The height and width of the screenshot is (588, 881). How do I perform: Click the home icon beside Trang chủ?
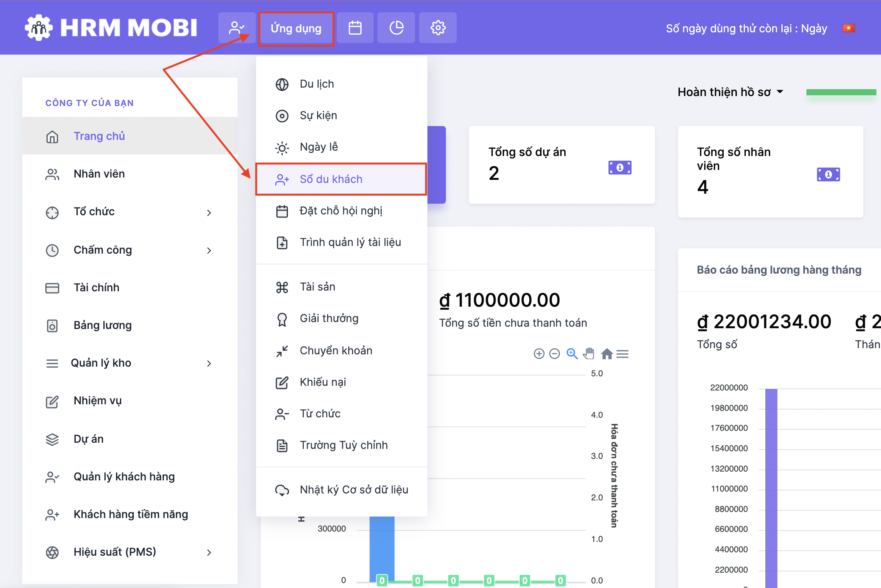click(52, 137)
